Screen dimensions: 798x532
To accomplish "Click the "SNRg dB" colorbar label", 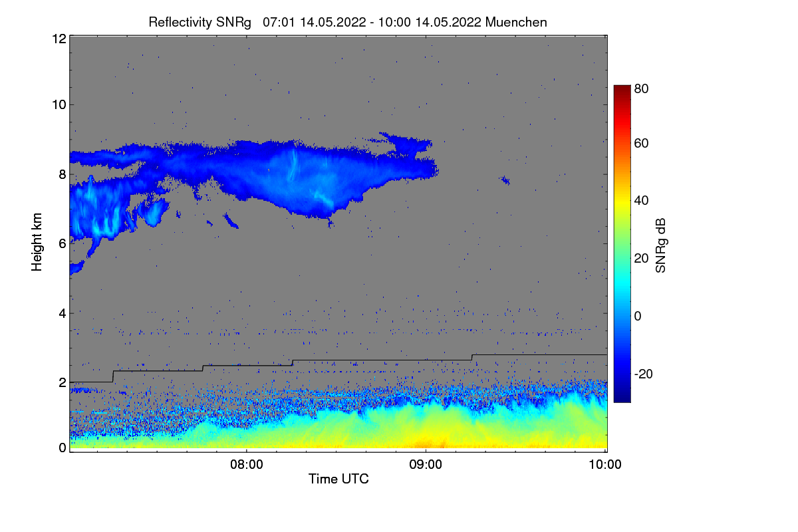I will click(x=660, y=246).
